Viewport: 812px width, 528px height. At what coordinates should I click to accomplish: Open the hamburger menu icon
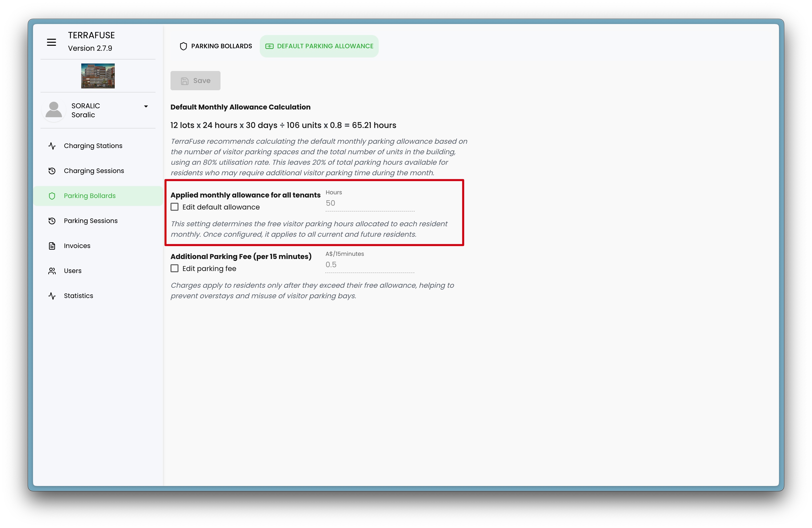click(51, 42)
